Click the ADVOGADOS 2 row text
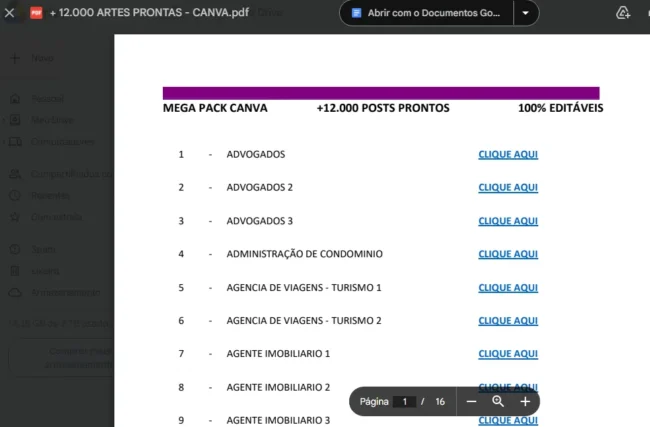 (x=260, y=187)
